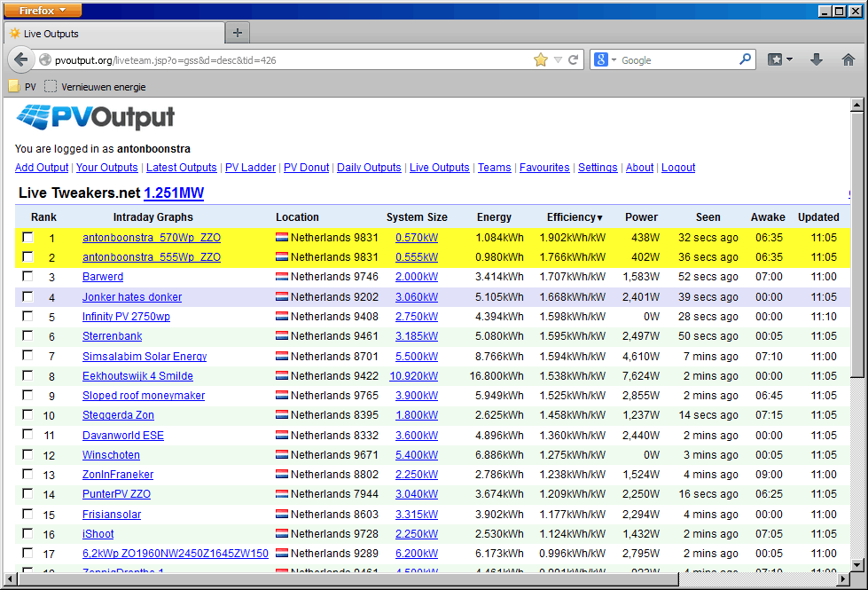Image resolution: width=868 pixels, height=590 pixels.
Task: Open Jonker hates donker intraday graph
Action: [132, 297]
